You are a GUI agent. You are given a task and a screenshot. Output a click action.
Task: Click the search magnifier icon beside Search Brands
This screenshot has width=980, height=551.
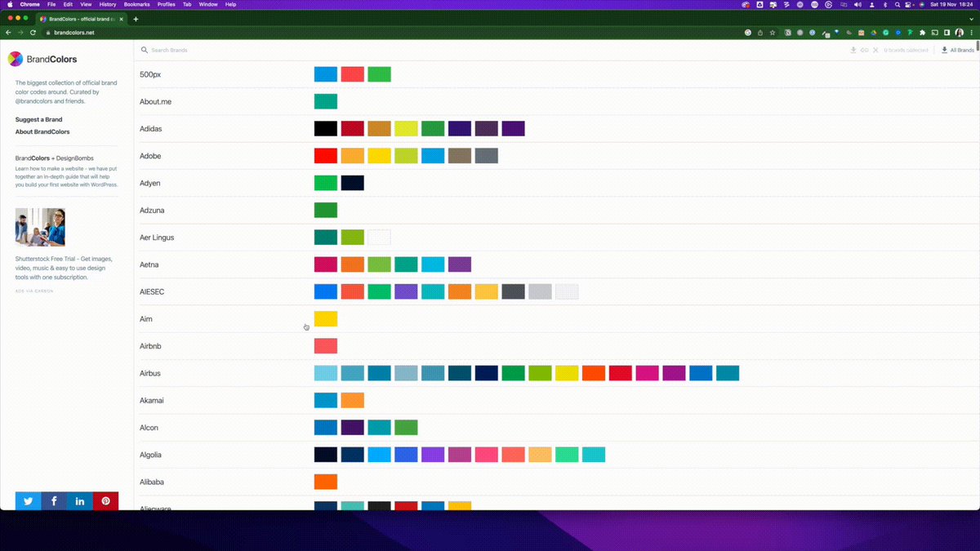[145, 50]
